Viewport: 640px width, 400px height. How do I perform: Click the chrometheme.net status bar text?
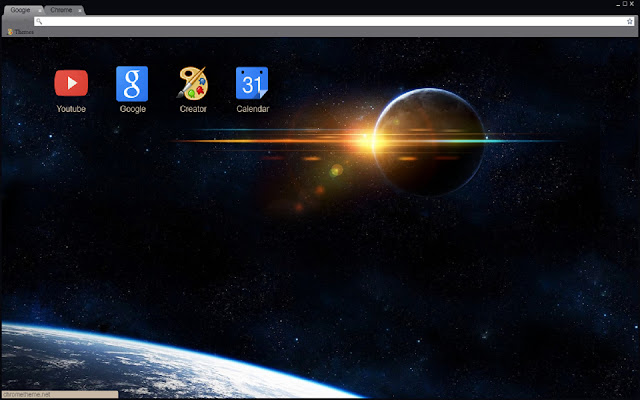pos(27,395)
